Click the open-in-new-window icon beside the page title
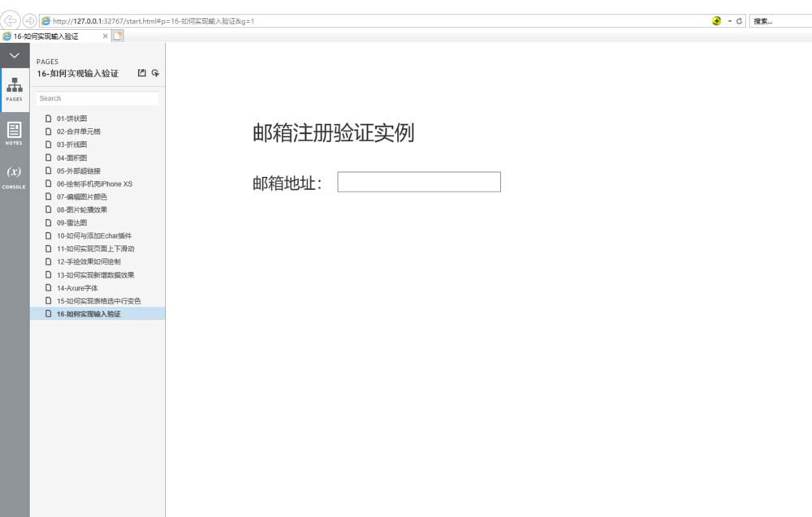This screenshot has height=517, width=812. click(140, 73)
